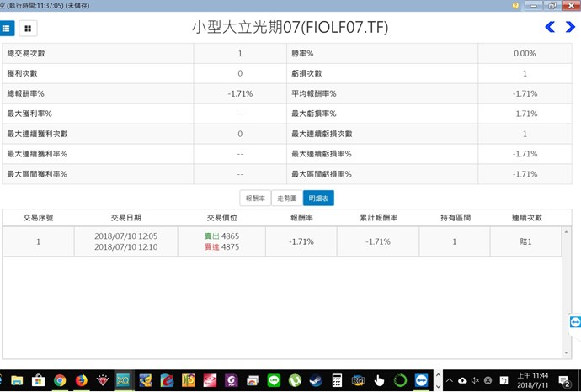Image resolution: width=581 pixels, height=392 pixels.
Task: Open the taskbar clock showing 11:44
Action: click(x=532, y=380)
